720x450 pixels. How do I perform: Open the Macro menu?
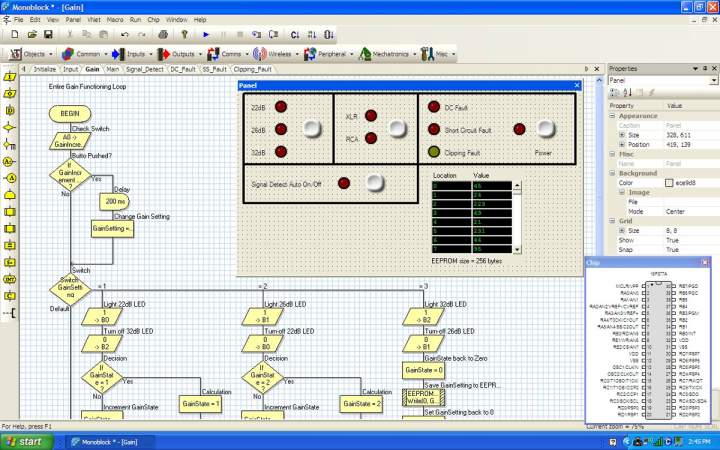click(115, 19)
